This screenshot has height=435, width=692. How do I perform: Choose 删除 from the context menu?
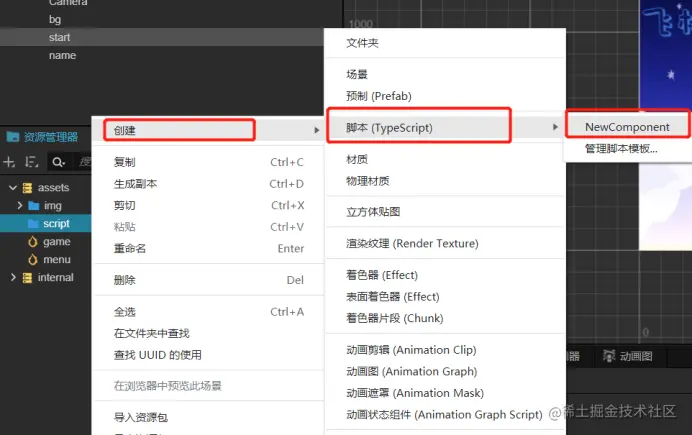click(208, 280)
